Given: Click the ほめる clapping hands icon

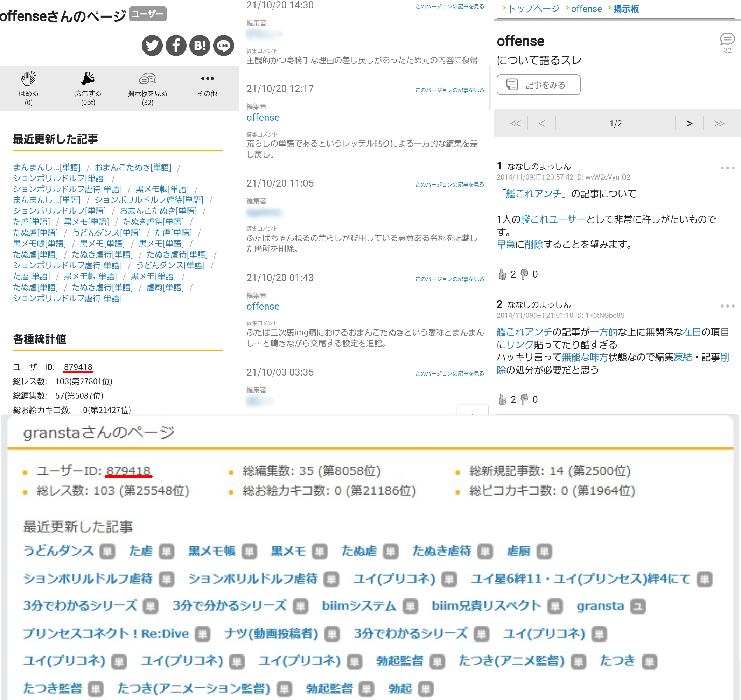Looking at the screenshot, I should tap(28, 79).
